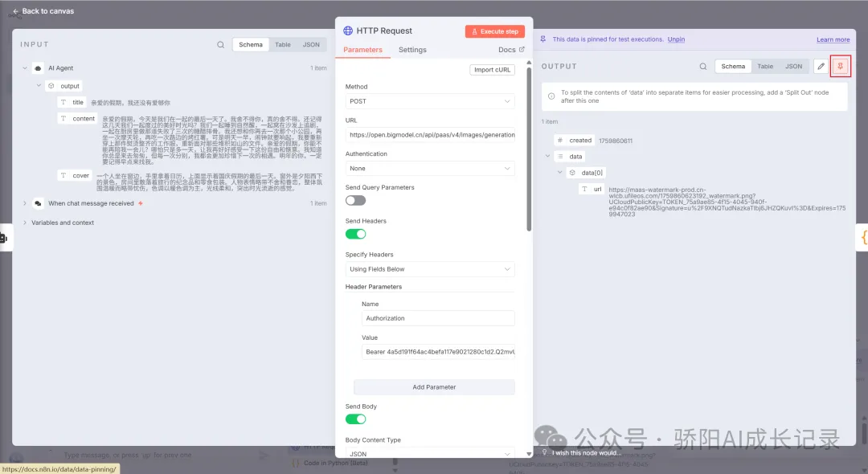Click the chat bubble icon beside When chat message received
This screenshot has height=474, width=868.
click(x=38, y=203)
